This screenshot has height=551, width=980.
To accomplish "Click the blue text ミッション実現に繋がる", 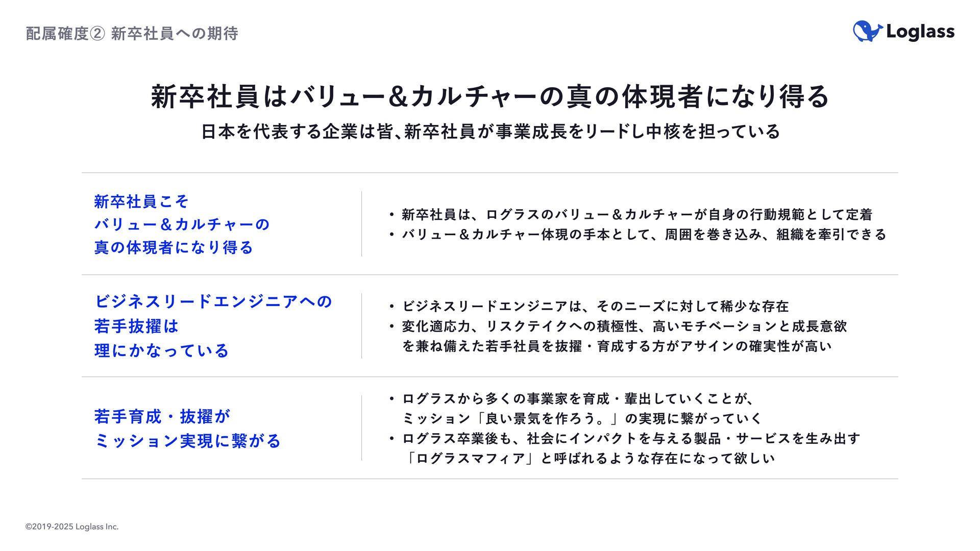I will pos(188,441).
